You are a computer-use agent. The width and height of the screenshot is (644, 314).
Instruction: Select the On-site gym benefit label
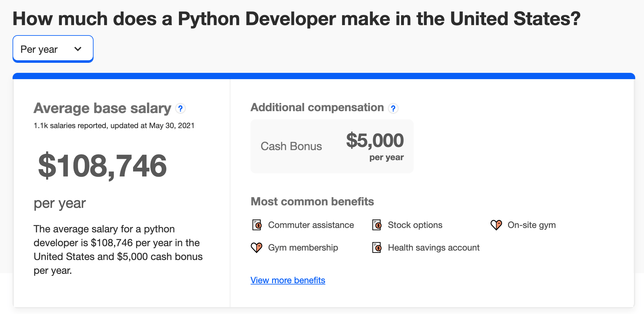532,225
